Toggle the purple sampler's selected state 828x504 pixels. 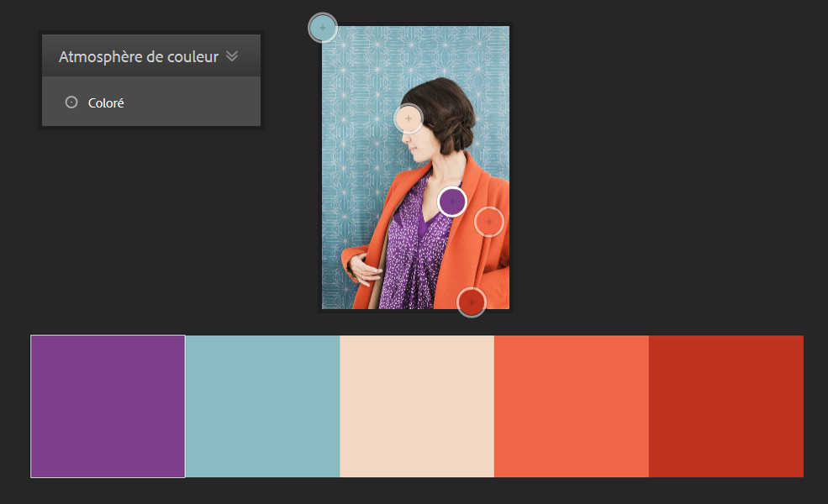pyautogui.click(x=453, y=202)
